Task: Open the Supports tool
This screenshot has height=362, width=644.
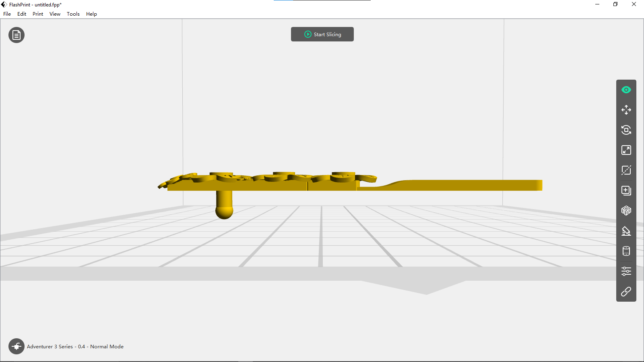Action: [x=626, y=231]
